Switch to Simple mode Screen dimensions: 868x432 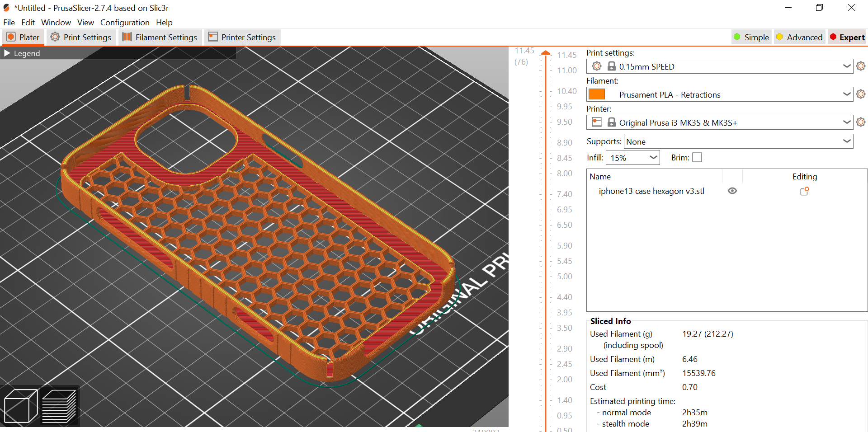[x=751, y=38]
